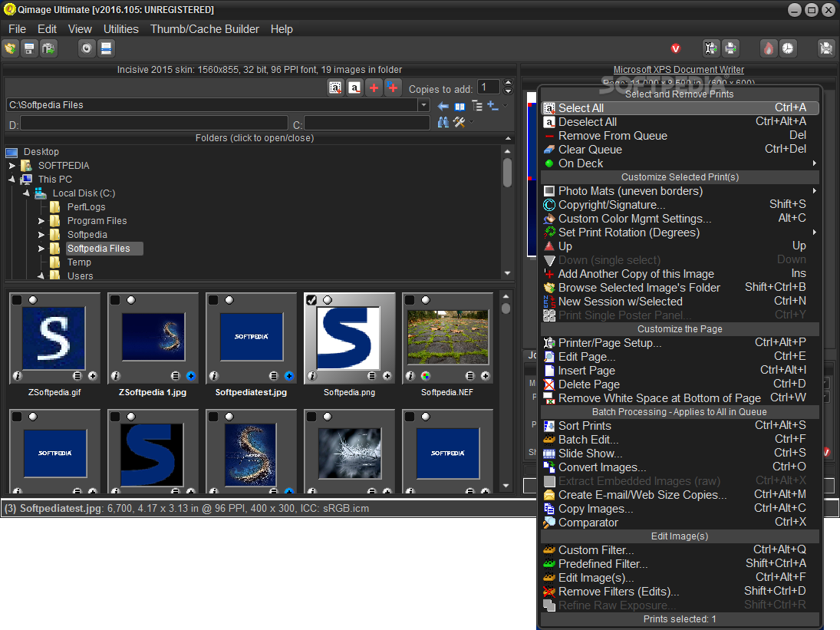
Task: Click the thumbnail grid scrollbar thumb
Action: click(506, 308)
